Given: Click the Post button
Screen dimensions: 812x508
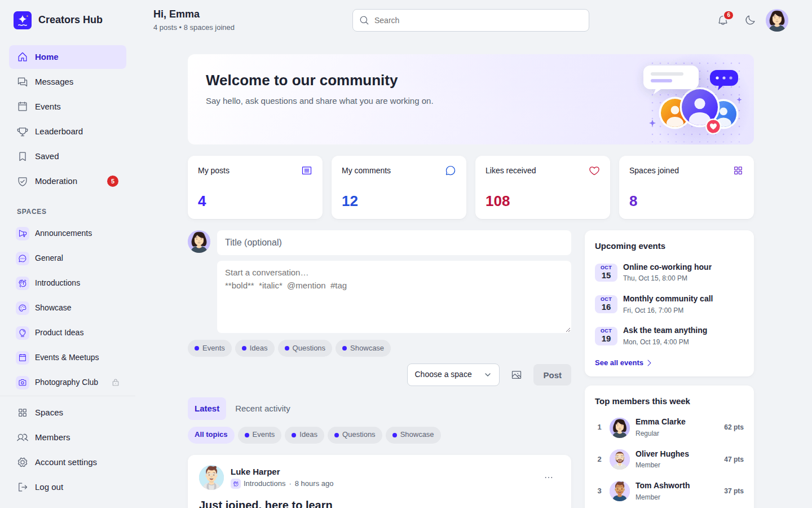Looking at the screenshot, I should coord(552,375).
